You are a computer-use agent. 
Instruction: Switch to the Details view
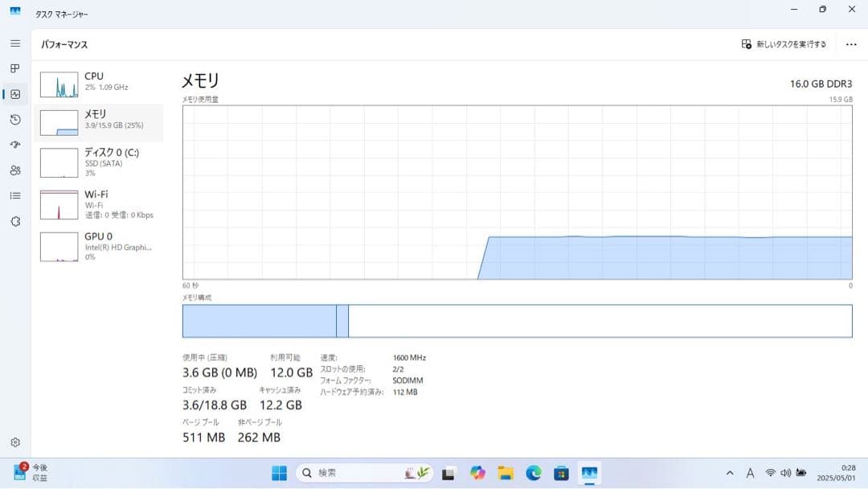14,195
